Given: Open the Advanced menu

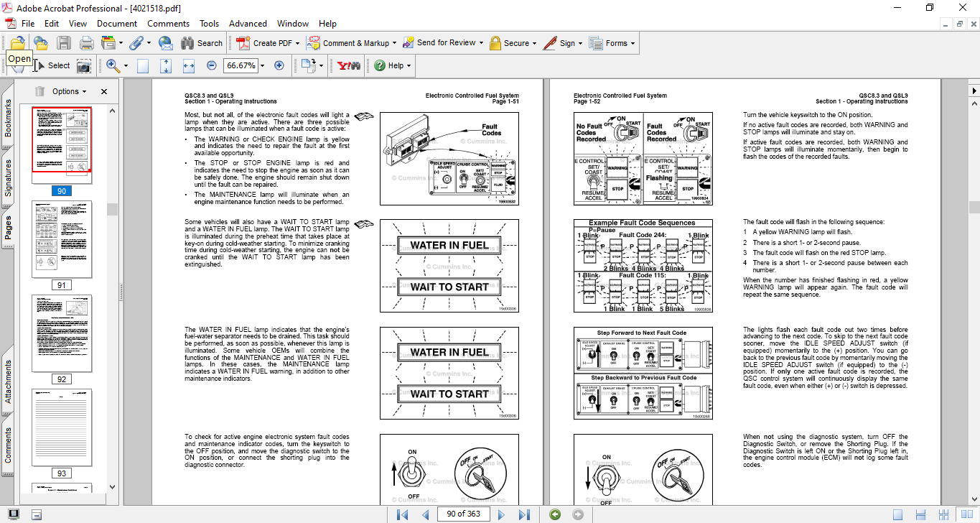Looking at the screenshot, I should (248, 24).
